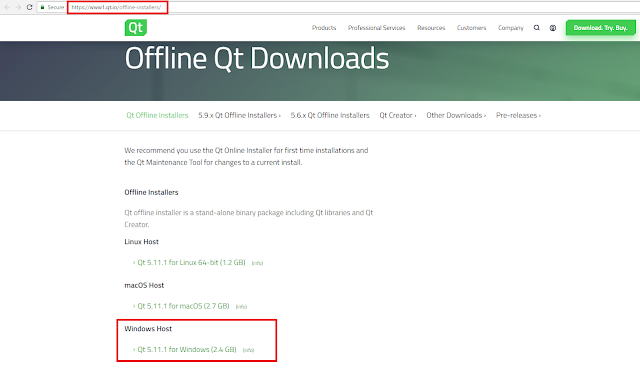Download Qt 5.11.1 for Windows

tap(187, 350)
